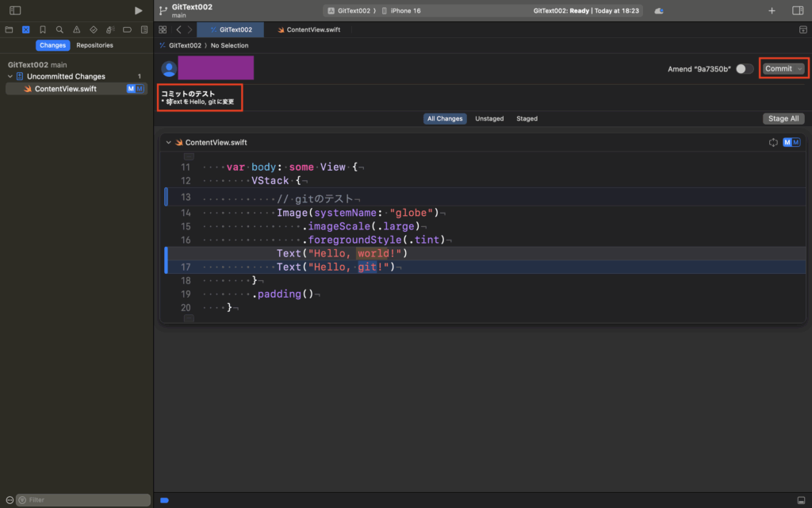Click the "var body: some View" line

click(292, 167)
